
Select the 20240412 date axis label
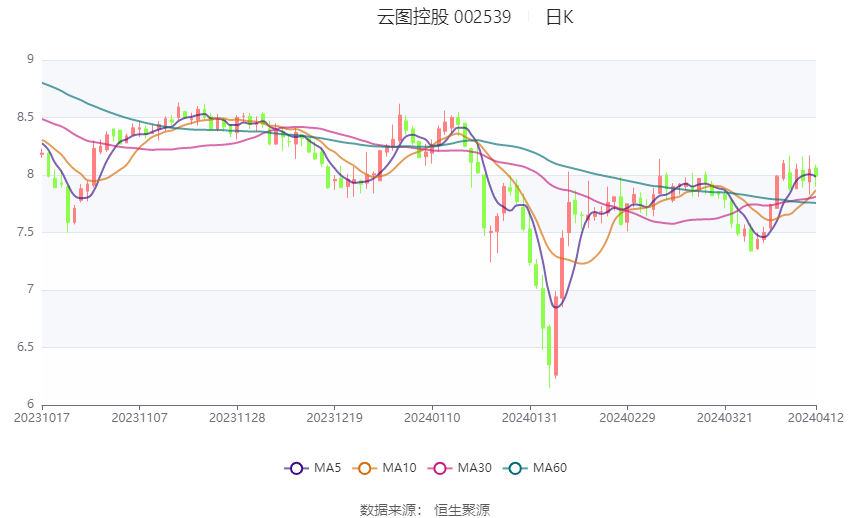[x=815, y=418]
